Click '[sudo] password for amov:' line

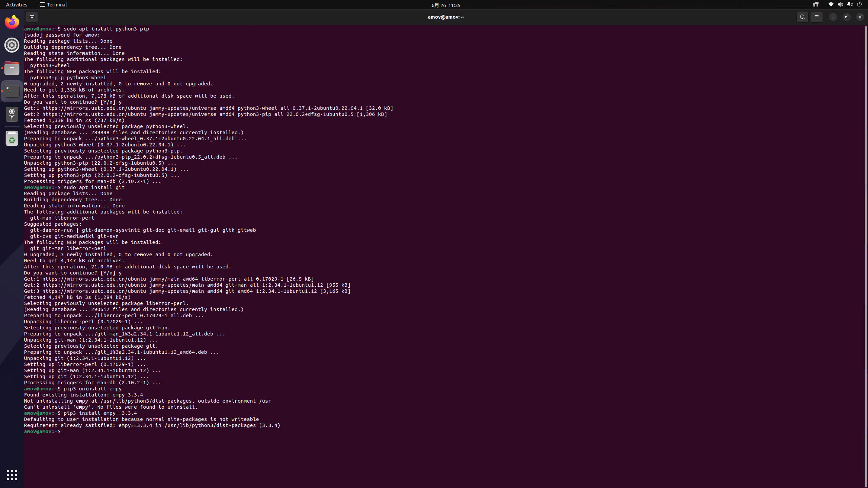pyautogui.click(x=62, y=35)
